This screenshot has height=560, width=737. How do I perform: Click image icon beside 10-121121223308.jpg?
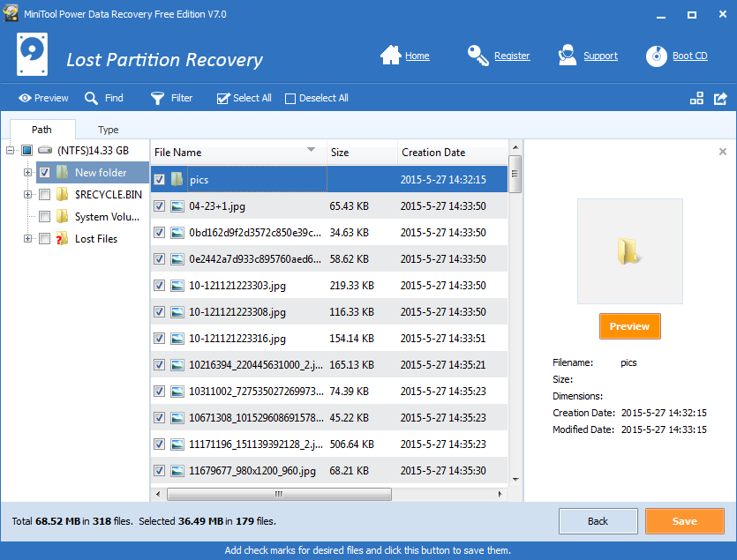[x=177, y=311]
